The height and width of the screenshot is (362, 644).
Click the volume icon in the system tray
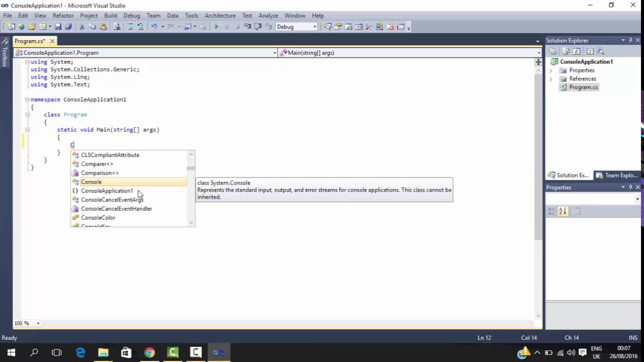click(x=571, y=352)
